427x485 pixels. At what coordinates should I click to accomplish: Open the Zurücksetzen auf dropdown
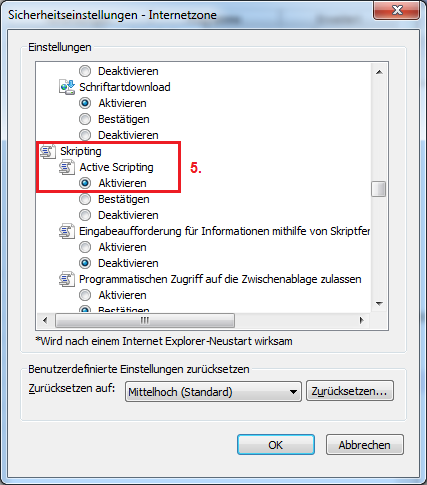pyautogui.click(x=213, y=392)
